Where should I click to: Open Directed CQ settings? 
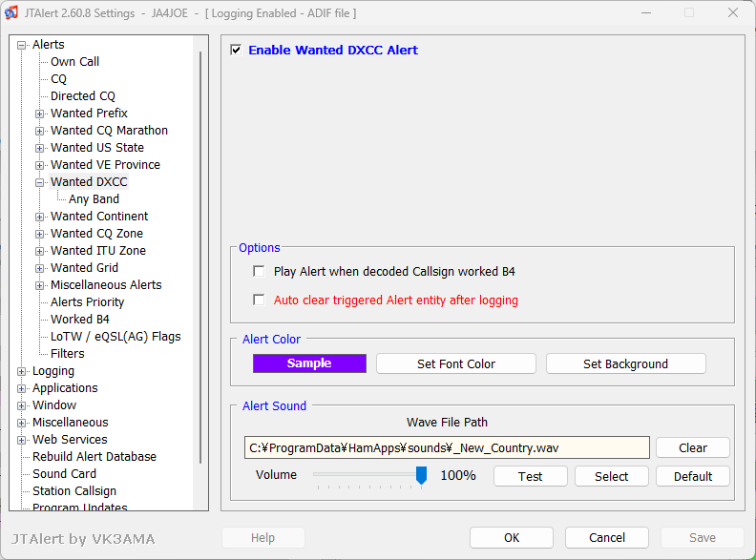pyautogui.click(x=83, y=96)
